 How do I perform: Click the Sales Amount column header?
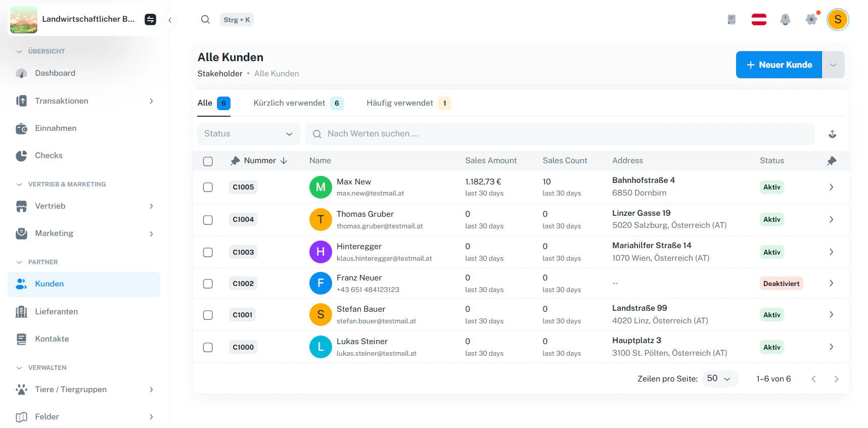tap(491, 161)
